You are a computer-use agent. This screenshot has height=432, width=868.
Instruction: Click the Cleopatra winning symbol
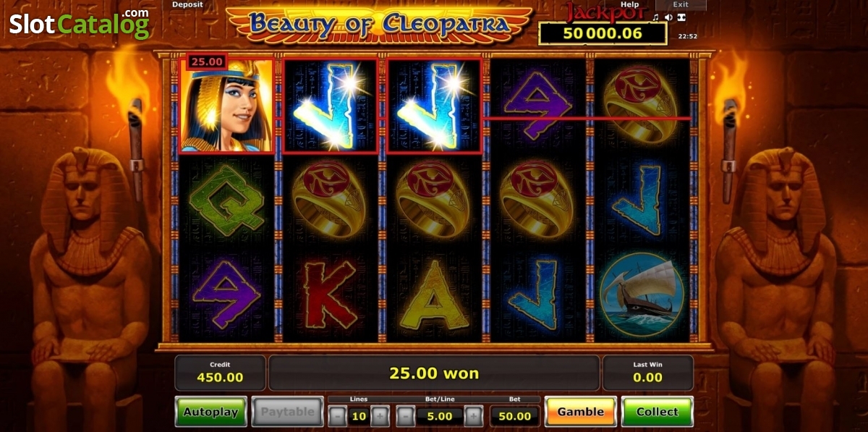point(226,106)
